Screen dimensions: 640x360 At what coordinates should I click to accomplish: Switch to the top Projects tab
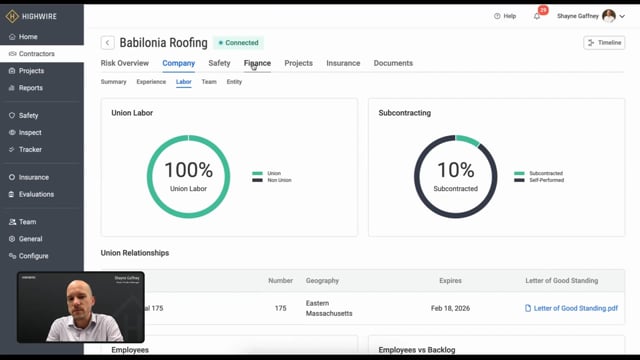coord(298,63)
